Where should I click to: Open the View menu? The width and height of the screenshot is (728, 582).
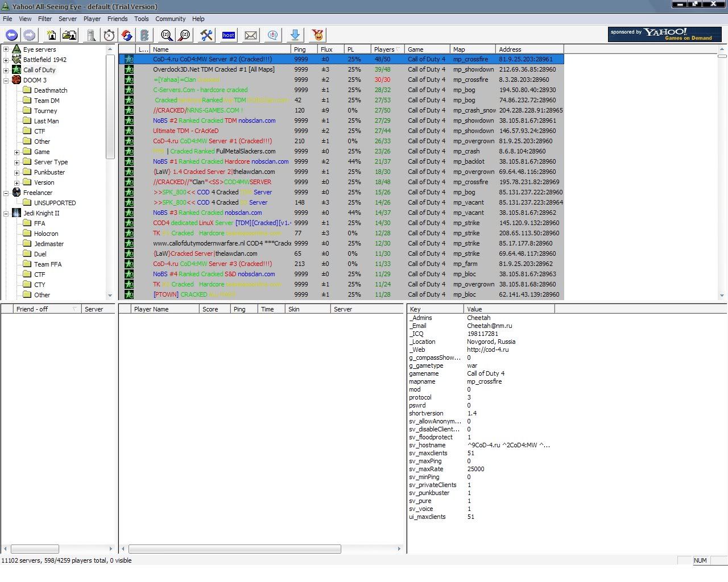(x=26, y=19)
